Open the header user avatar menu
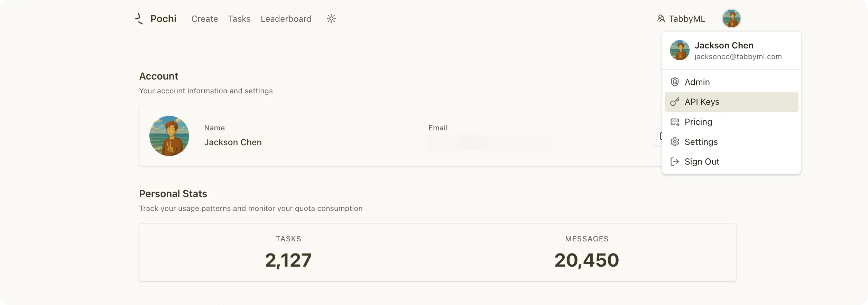Viewport: 868px width, 305px height. point(731,18)
